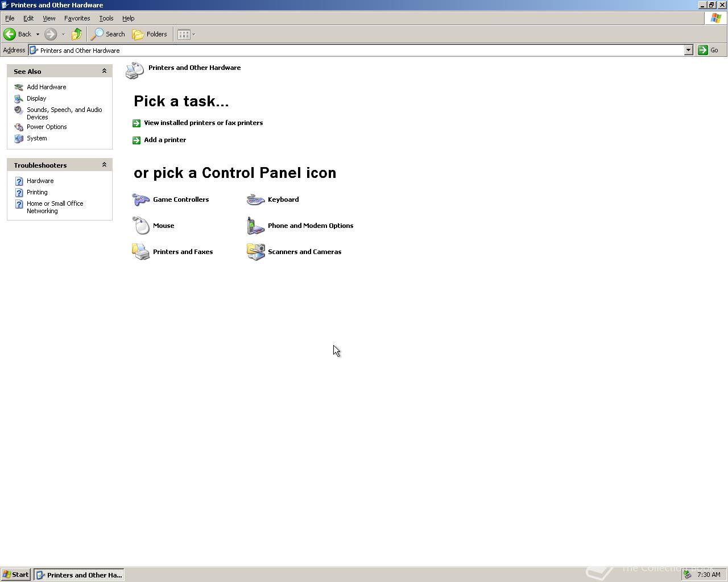Open the Edit menu
The height and width of the screenshot is (582, 728).
pyautogui.click(x=28, y=18)
